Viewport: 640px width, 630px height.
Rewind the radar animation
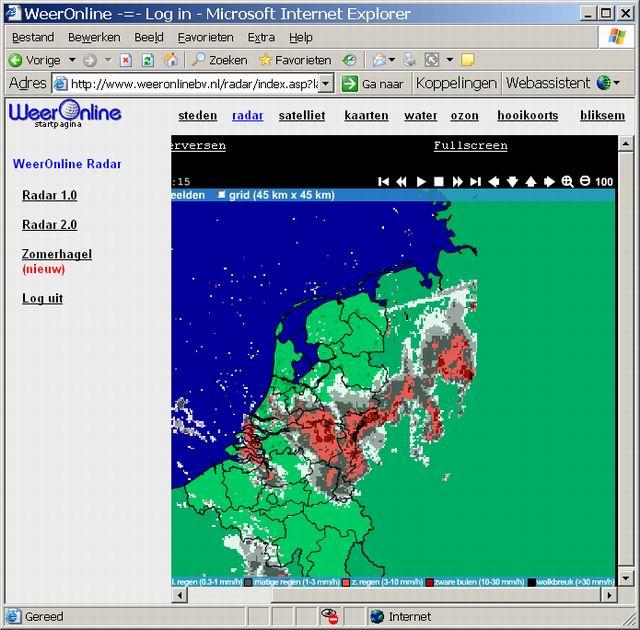coord(401,182)
